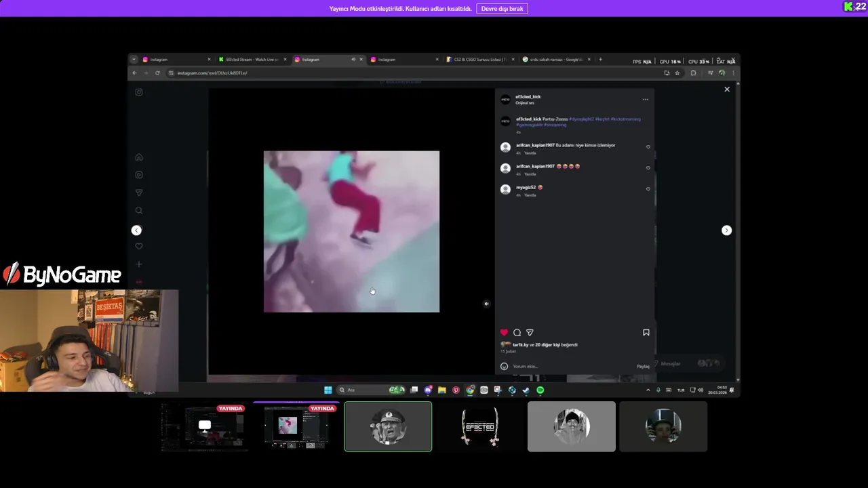Switch to 'CS2 & CSGO Sunucu Listesi' tab
This screenshot has width=868, height=488.
(480, 60)
